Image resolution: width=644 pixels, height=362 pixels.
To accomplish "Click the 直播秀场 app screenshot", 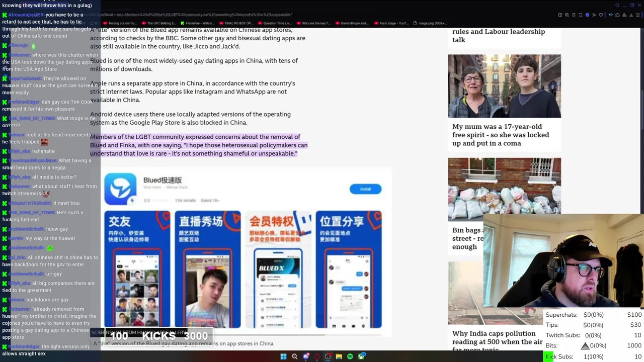I will pyautogui.click(x=208, y=269).
